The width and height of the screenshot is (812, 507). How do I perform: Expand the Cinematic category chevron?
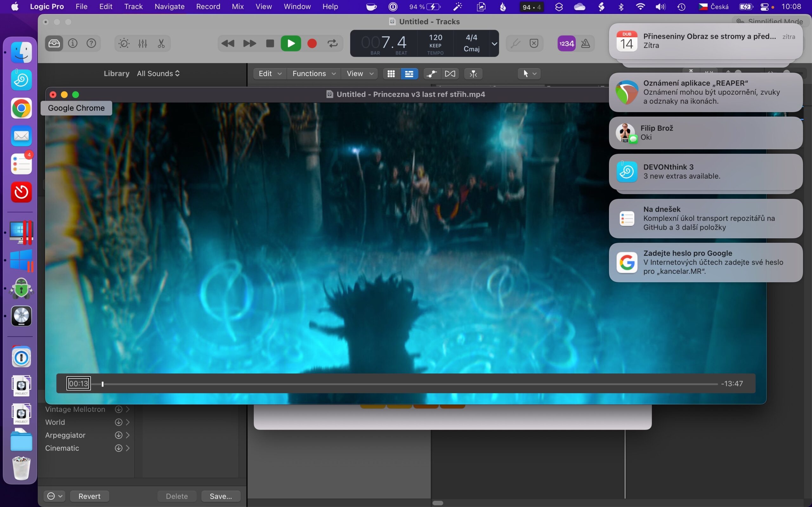tap(128, 448)
